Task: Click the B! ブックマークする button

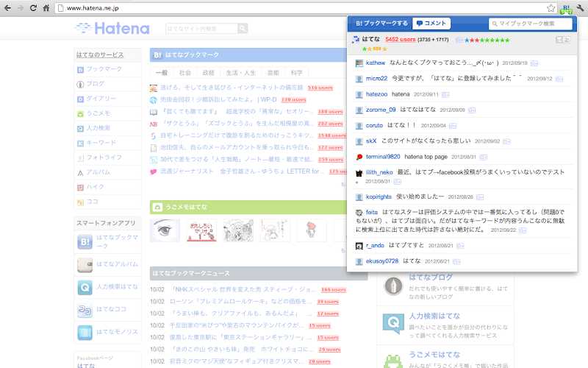Action: click(x=381, y=24)
